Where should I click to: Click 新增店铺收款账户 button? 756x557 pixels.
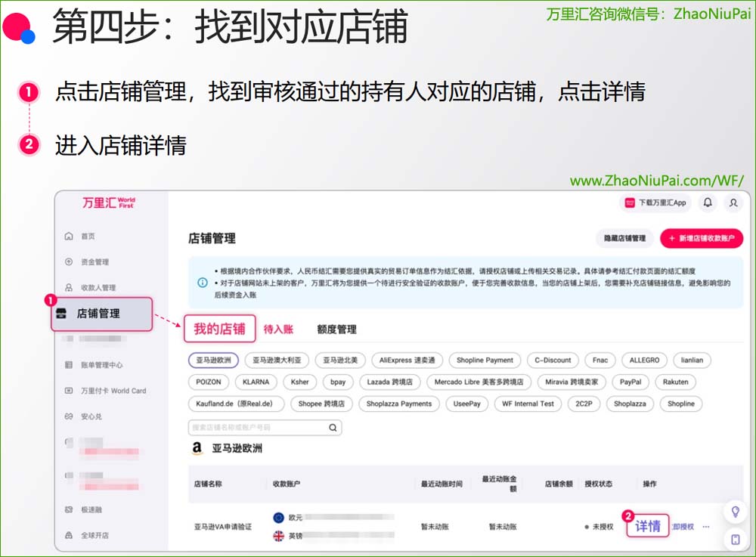coord(702,238)
